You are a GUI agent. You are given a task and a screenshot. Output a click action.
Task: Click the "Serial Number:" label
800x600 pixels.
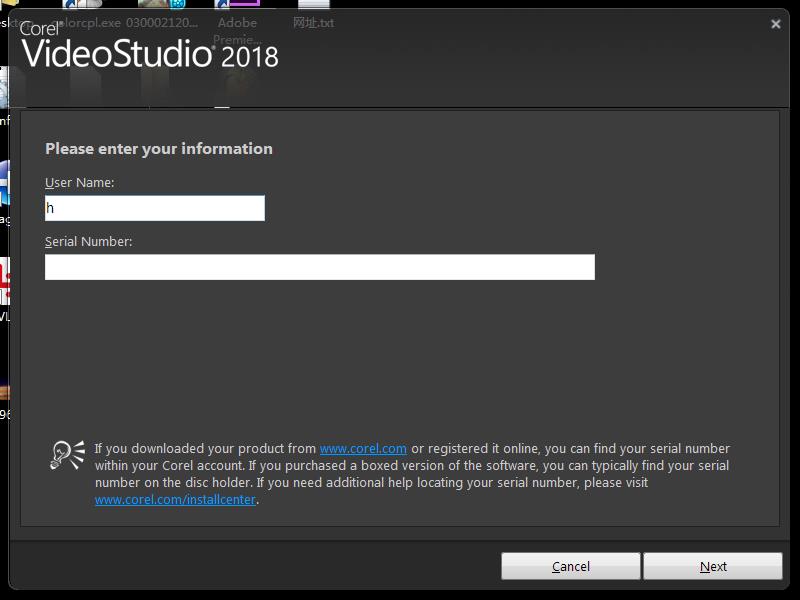coord(89,241)
